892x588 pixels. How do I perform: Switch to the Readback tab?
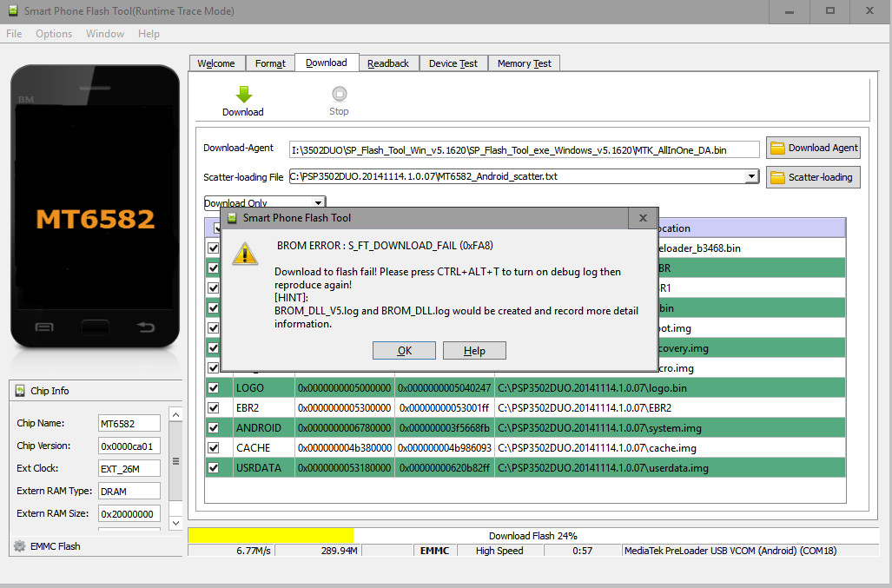coord(387,63)
